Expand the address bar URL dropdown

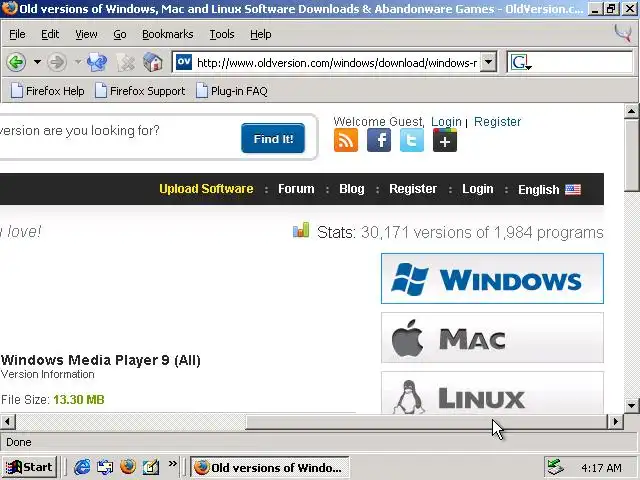coord(488,62)
